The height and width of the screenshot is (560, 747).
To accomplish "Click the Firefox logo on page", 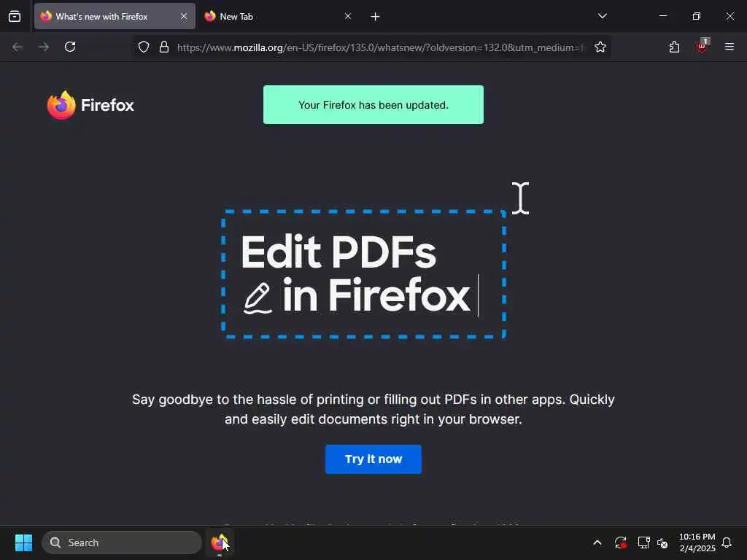I will (90, 105).
